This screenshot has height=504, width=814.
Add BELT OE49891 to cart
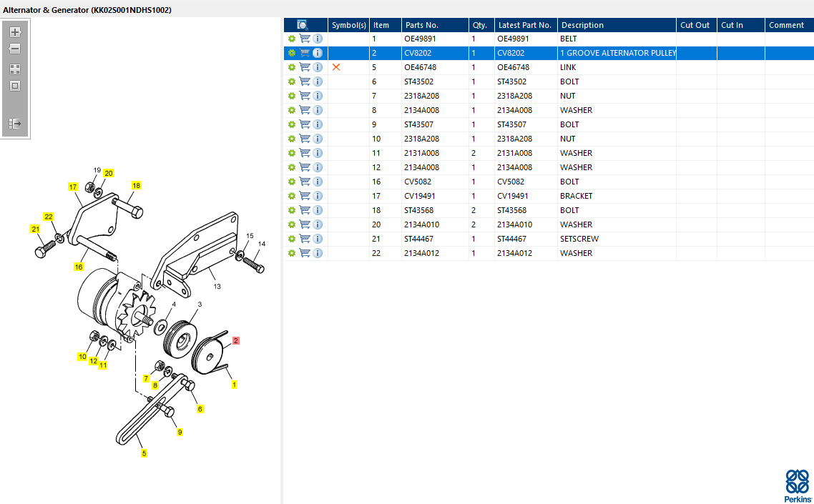pyautogui.click(x=305, y=39)
